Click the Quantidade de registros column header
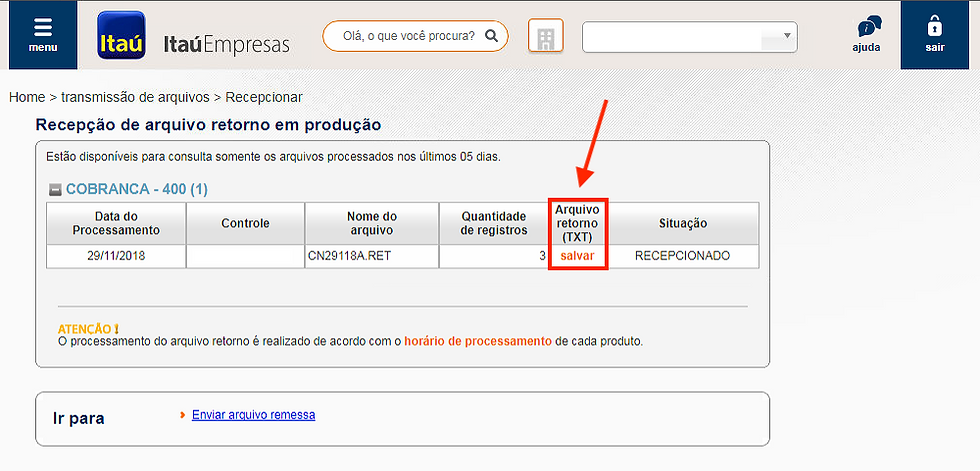Viewport: 980px width, 471px height. click(494, 224)
